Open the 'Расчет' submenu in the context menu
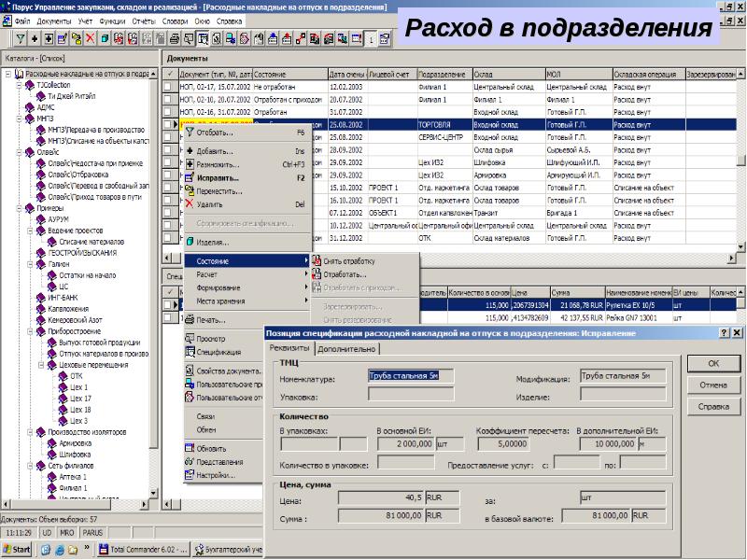The width and height of the screenshot is (747, 560). (x=207, y=274)
